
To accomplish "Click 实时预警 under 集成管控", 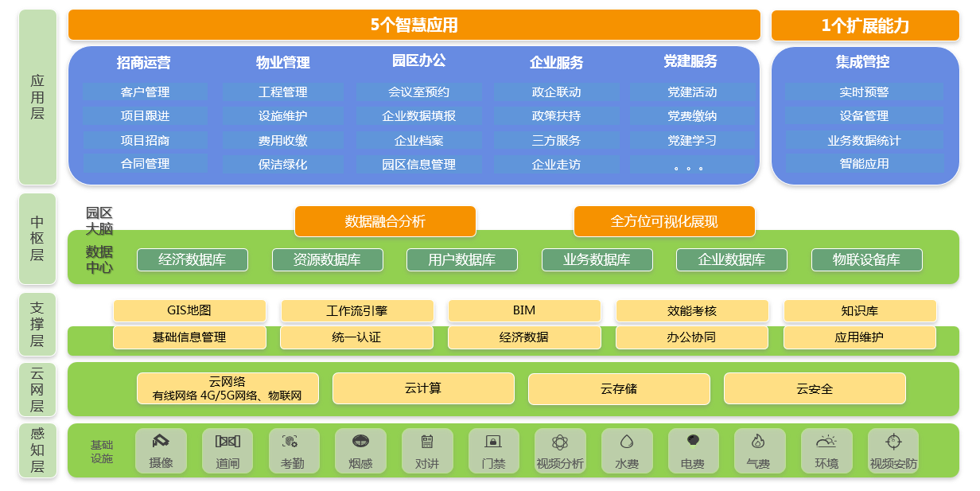I will [864, 92].
